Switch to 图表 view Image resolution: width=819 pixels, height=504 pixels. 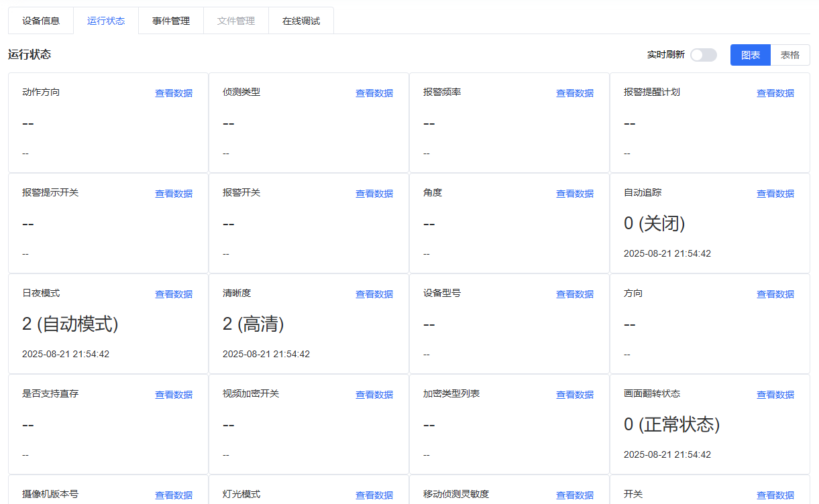click(x=751, y=55)
